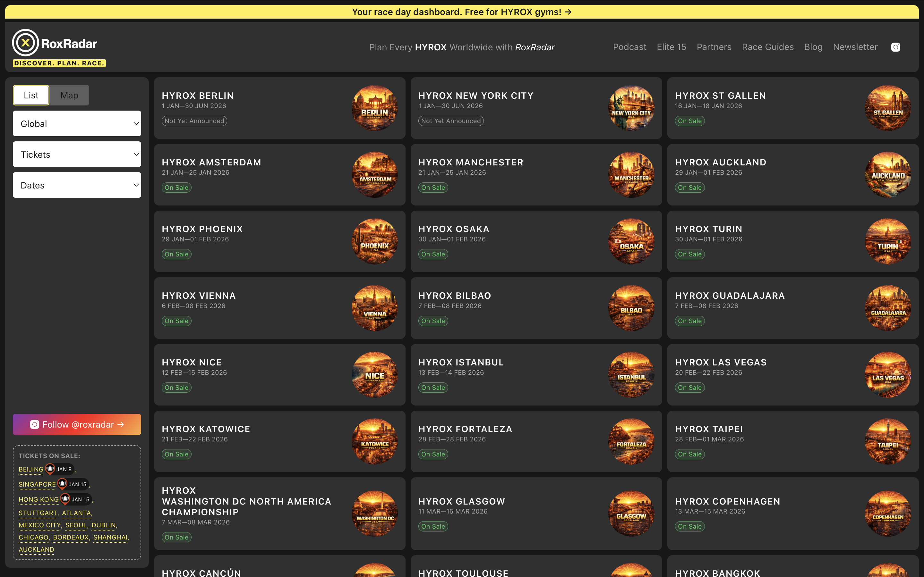The width and height of the screenshot is (924, 577).
Task: Click the Glasgow city badge thumbnail
Action: pos(631,513)
